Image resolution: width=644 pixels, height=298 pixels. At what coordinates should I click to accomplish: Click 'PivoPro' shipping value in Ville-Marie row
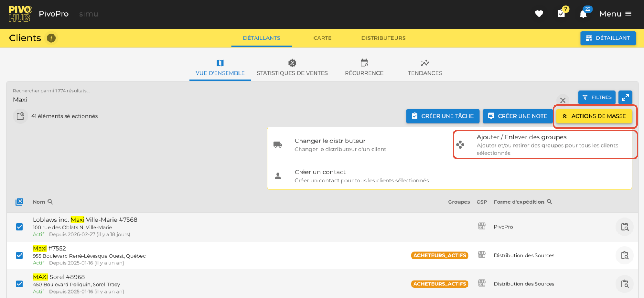coord(504,227)
